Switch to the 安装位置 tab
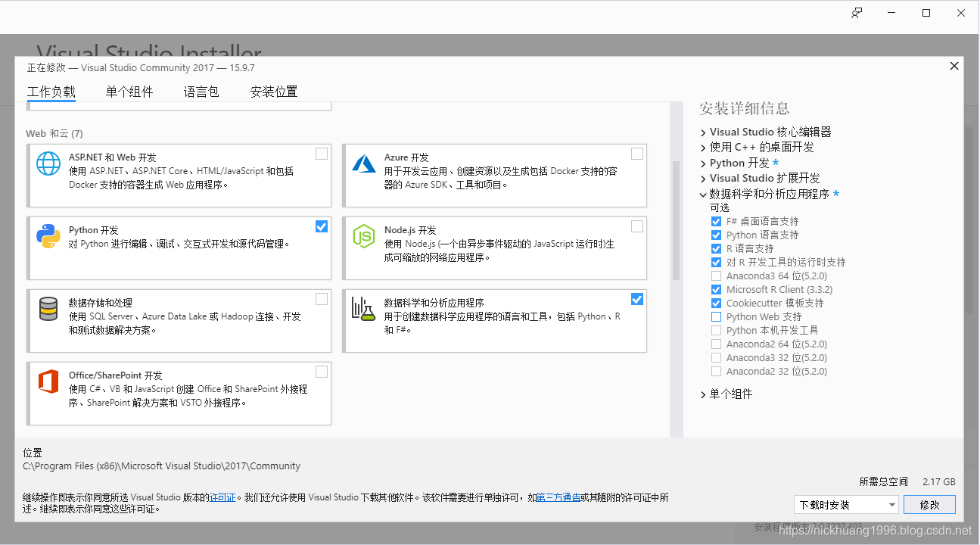The width and height of the screenshot is (980, 545). point(274,92)
